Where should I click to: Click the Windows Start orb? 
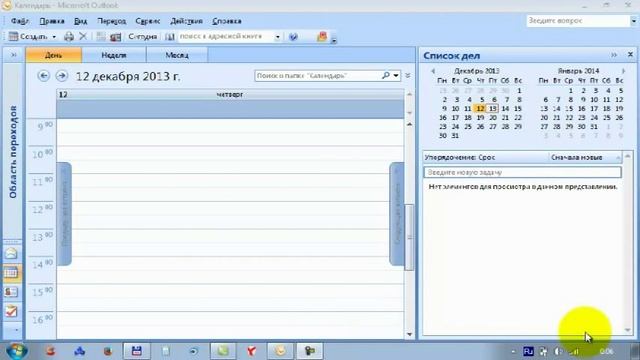pyautogui.click(x=17, y=351)
